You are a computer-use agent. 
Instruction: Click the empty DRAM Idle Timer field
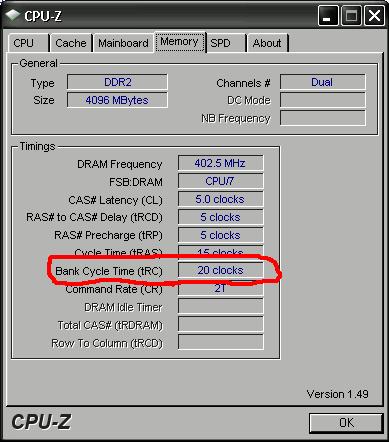[x=220, y=306]
